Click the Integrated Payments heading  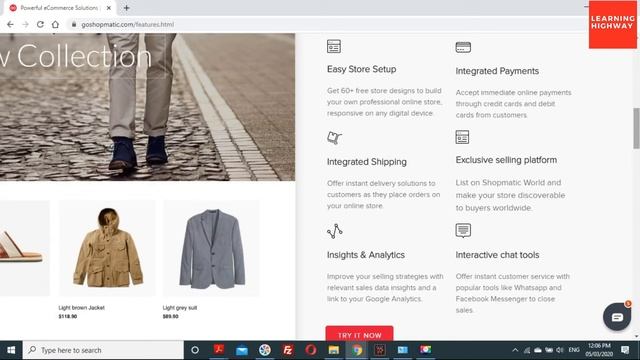497,71
